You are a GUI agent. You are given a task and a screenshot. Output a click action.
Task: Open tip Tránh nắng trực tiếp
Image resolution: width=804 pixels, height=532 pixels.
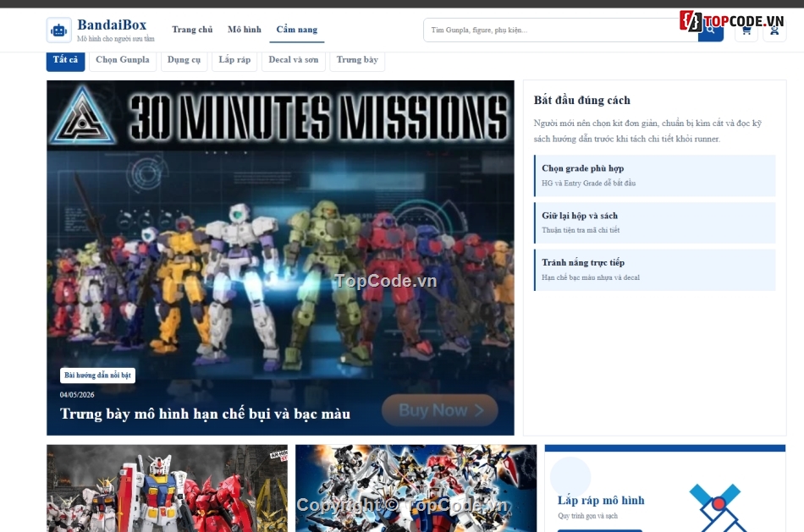[x=655, y=270]
